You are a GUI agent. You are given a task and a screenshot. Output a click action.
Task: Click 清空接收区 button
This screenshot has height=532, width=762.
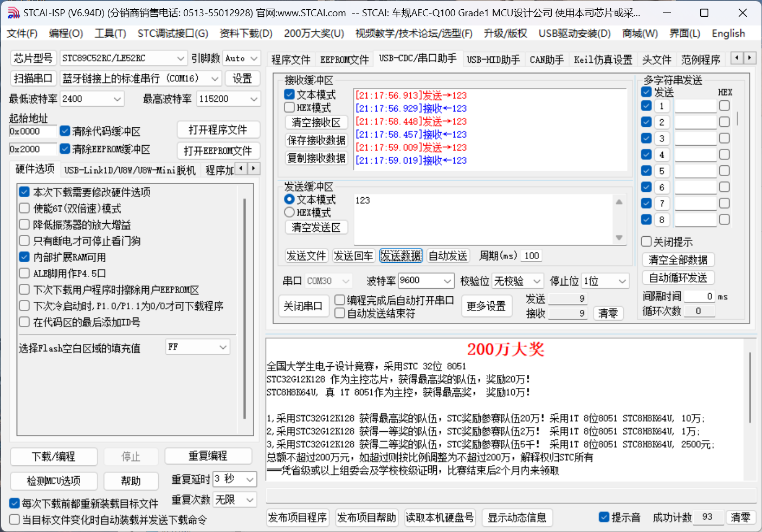click(317, 122)
